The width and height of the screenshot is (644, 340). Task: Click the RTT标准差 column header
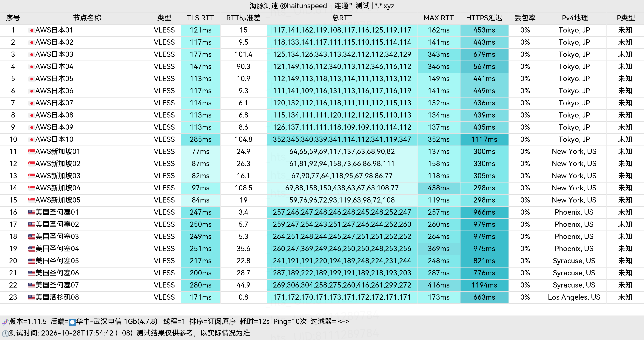click(x=243, y=18)
